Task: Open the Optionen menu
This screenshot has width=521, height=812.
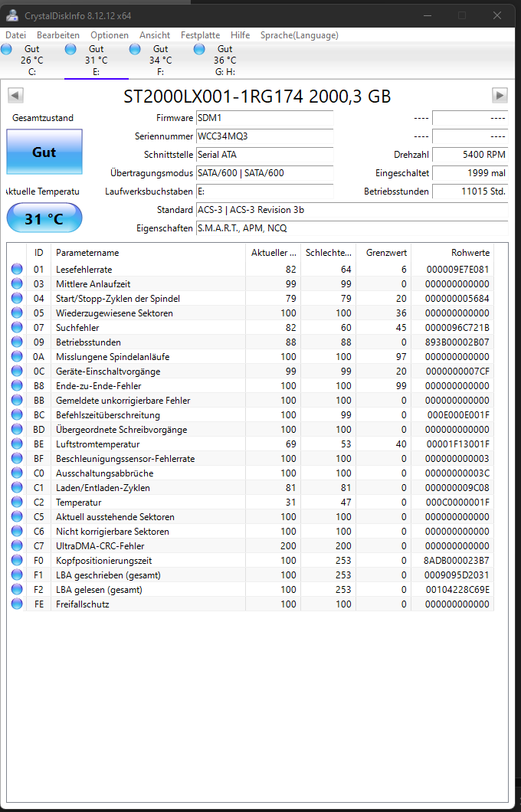Action: click(x=110, y=35)
